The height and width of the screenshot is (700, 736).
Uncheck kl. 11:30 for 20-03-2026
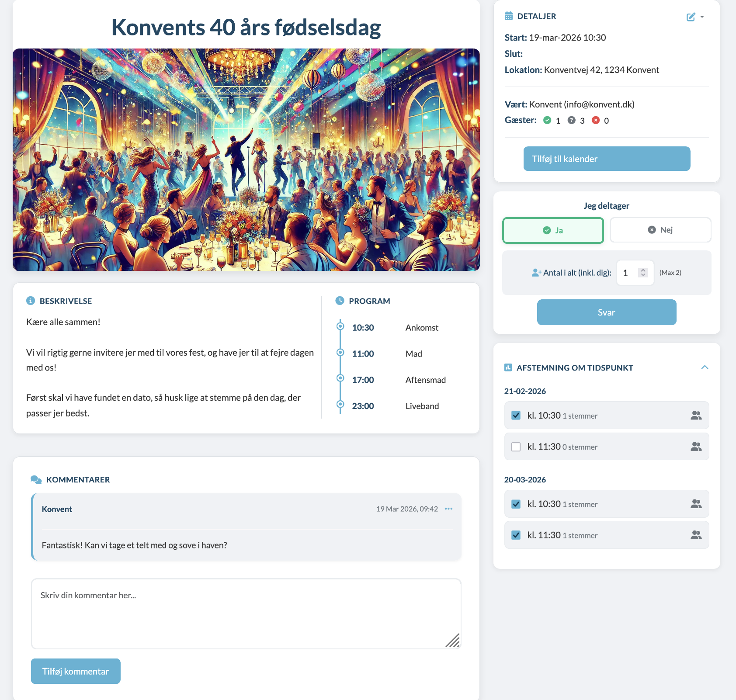[516, 535]
